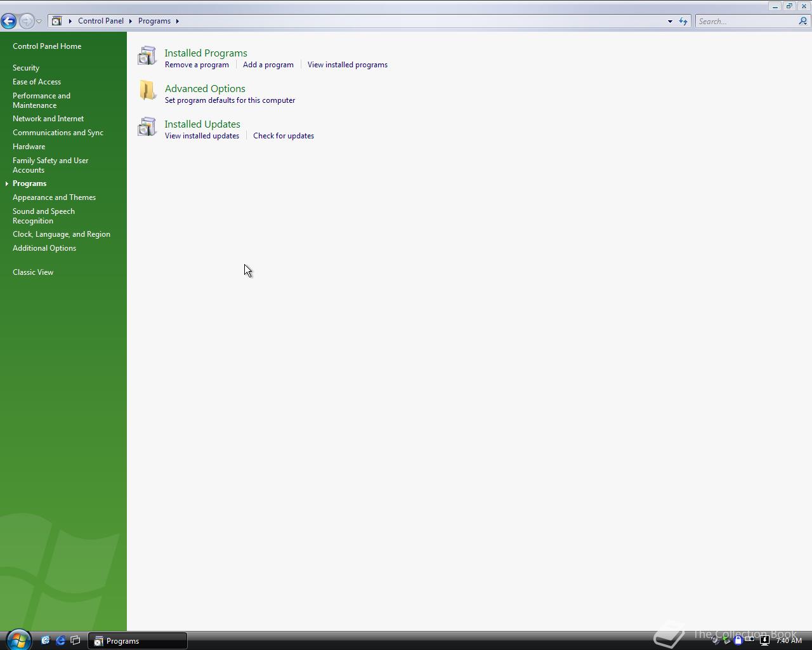Click Check for updates link
The height and width of the screenshot is (650, 812).
[284, 136]
